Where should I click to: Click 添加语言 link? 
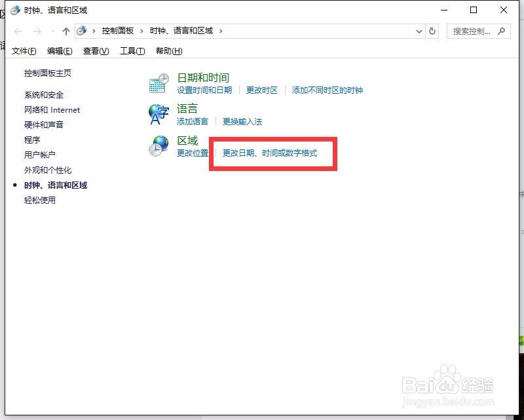point(193,121)
